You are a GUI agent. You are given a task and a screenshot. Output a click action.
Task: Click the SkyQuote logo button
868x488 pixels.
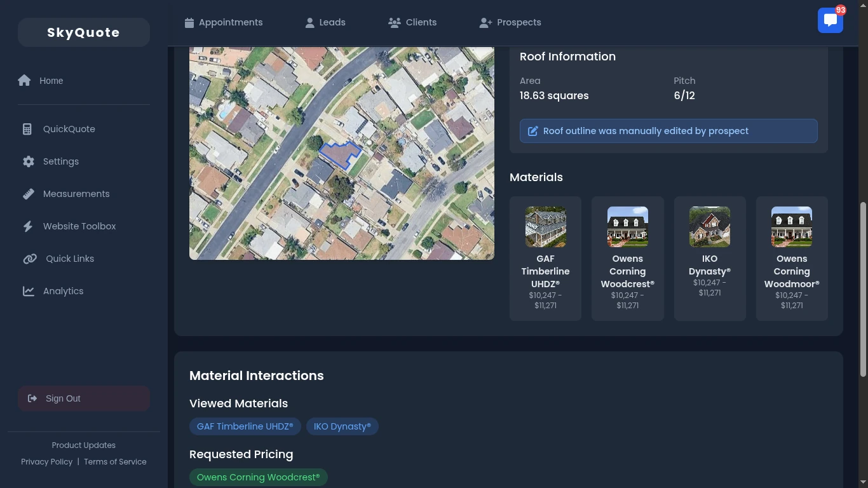pyautogui.click(x=84, y=32)
